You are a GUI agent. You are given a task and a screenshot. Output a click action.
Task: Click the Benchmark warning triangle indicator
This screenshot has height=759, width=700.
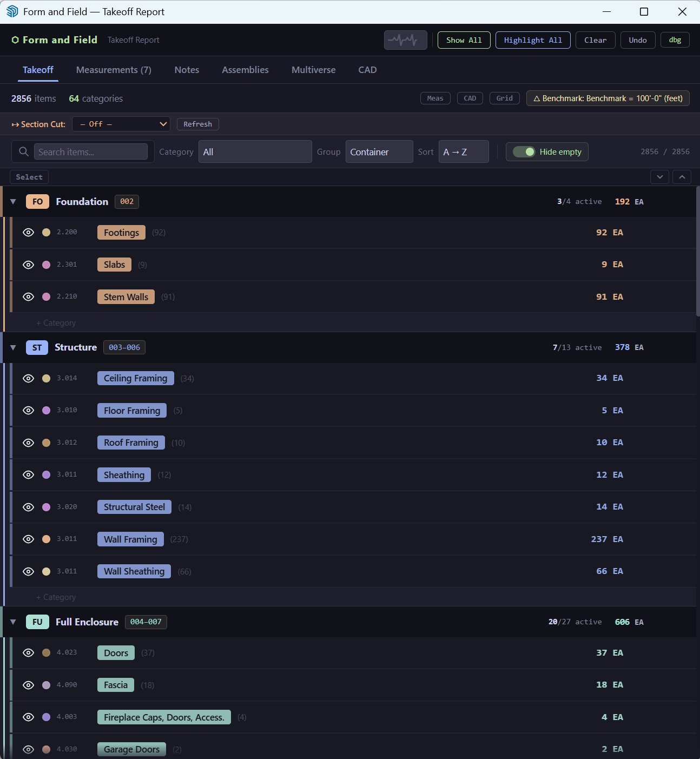point(536,98)
